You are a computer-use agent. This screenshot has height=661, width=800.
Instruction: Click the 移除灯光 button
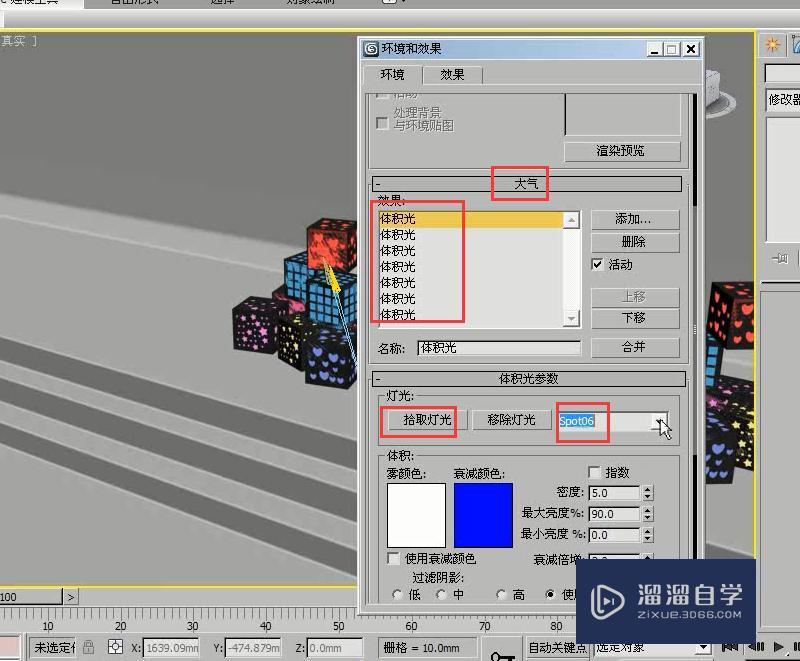tap(511, 420)
